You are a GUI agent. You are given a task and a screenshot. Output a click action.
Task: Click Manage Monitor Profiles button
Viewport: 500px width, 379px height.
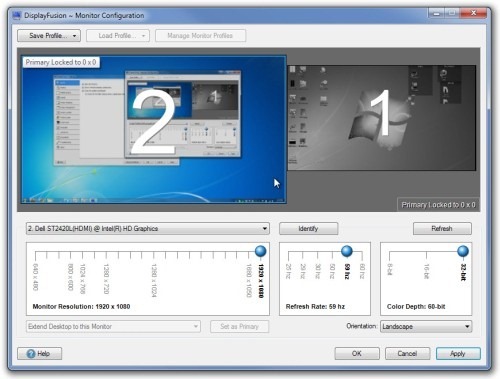pos(200,36)
